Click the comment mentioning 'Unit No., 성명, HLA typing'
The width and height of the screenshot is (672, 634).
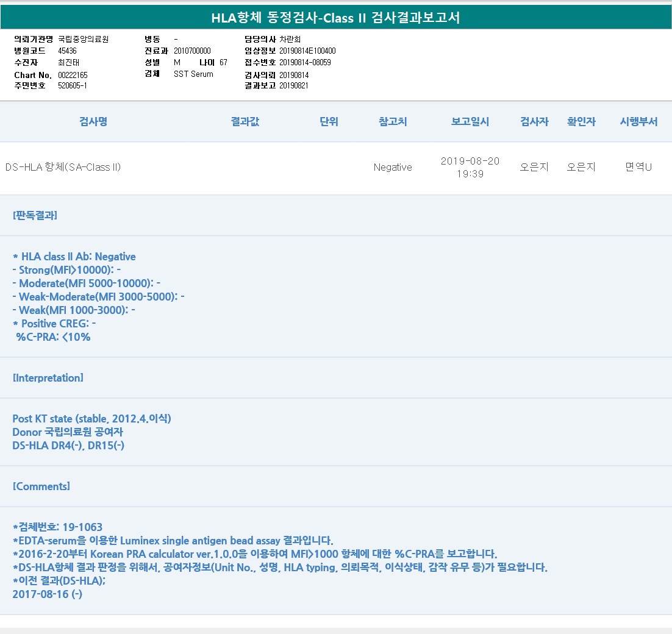click(281, 567)
